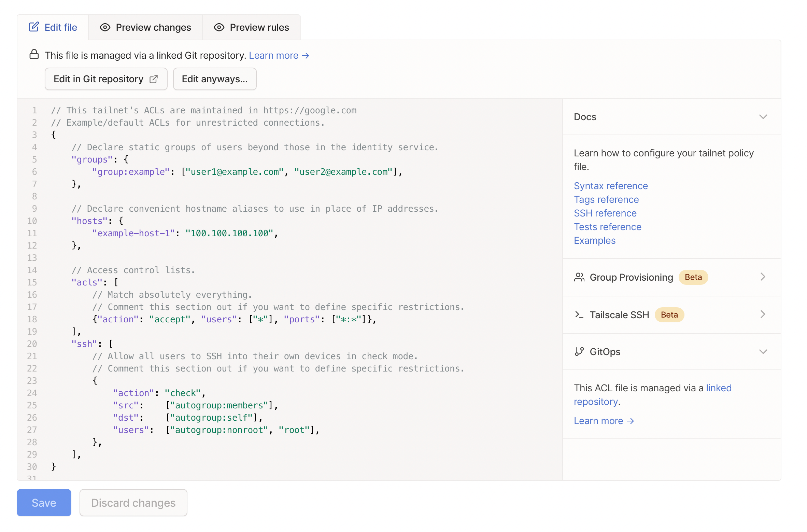
Task: Click Save button to apply changes
Action: click(44, 502)
